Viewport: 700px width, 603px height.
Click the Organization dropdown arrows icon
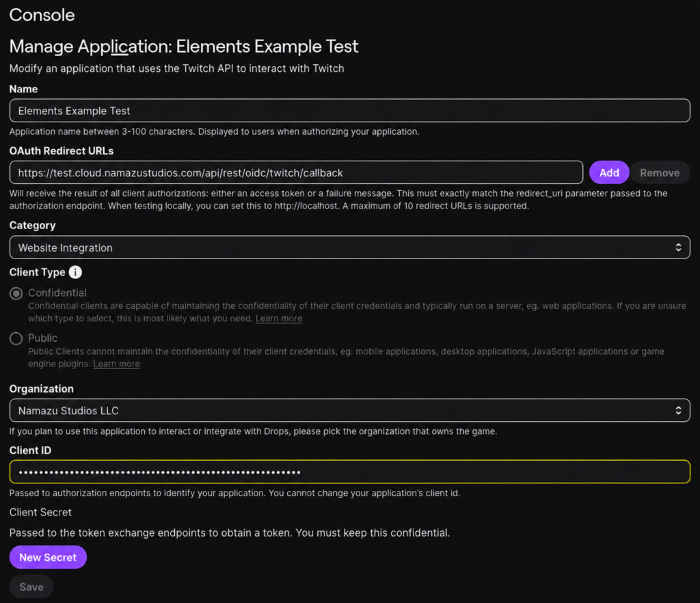678,410
